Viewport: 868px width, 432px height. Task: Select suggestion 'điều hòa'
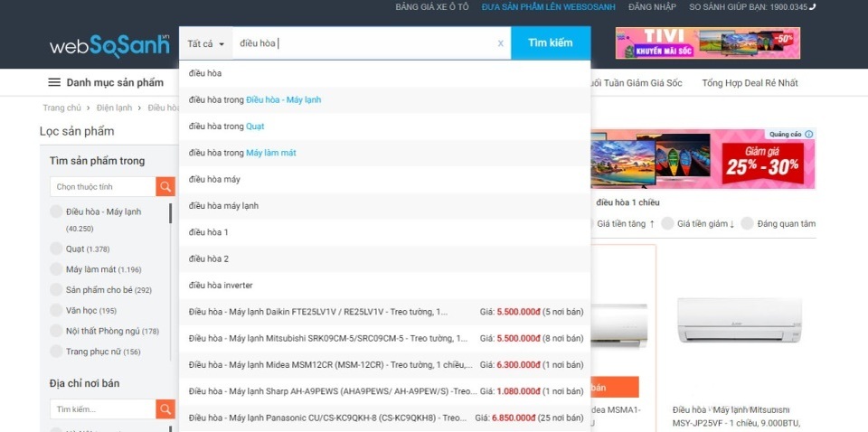[385, 73]
